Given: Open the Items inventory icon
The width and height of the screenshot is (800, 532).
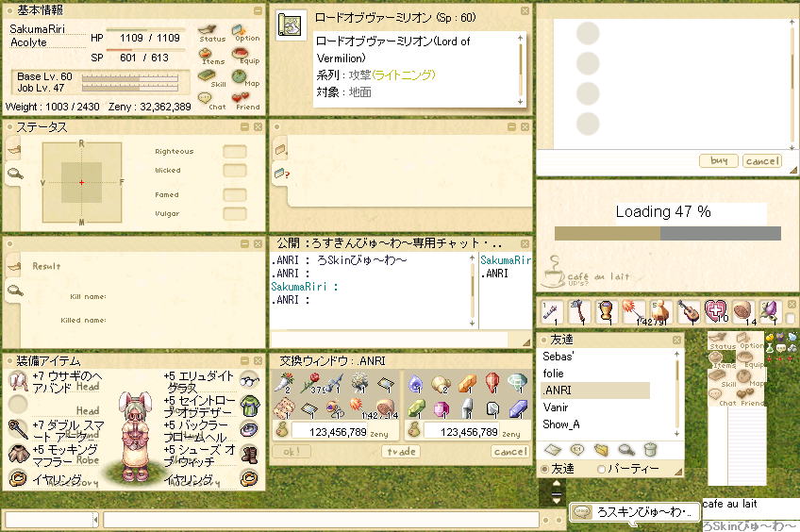Looking at the screenshot, I should (211, 56).
